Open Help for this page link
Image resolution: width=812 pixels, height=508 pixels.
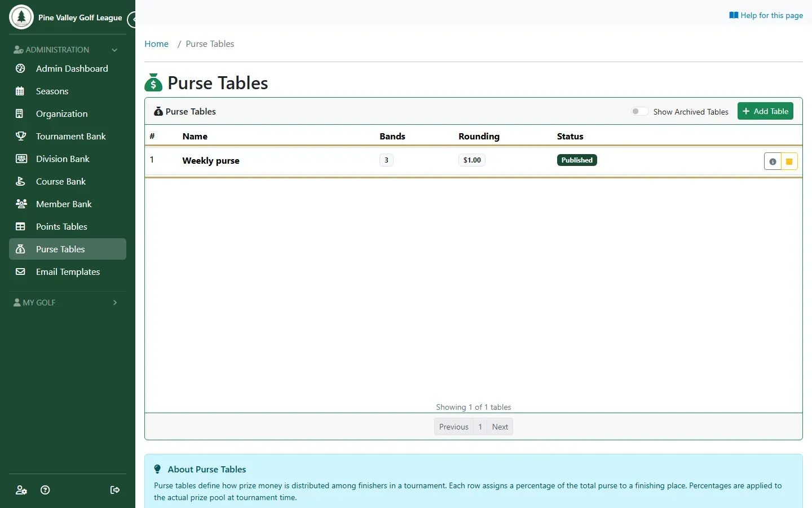766,15
